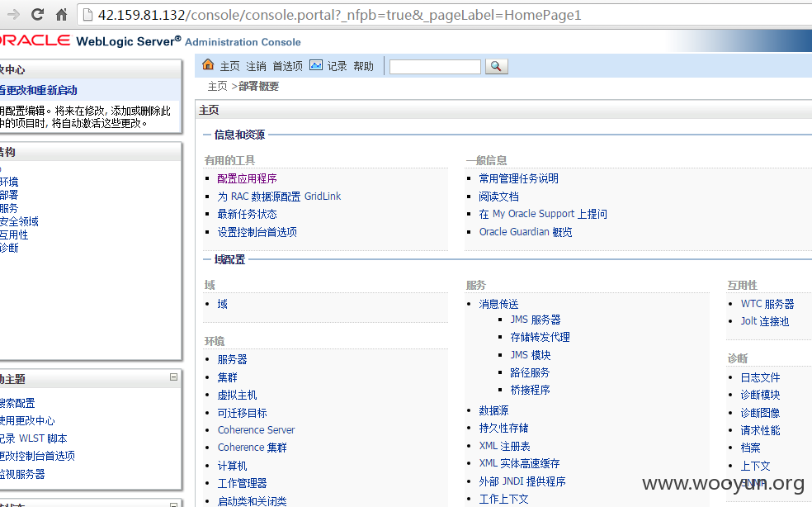This screenshot has height=507, width=812.
Task: Open the 持久性存储 link
Action: coord(503,429)
